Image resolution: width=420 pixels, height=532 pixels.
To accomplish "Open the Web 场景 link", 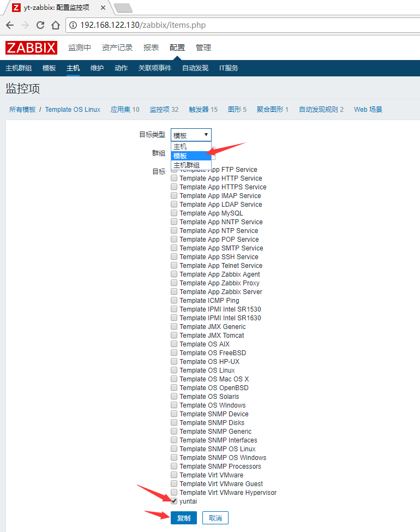I will 368,110.
